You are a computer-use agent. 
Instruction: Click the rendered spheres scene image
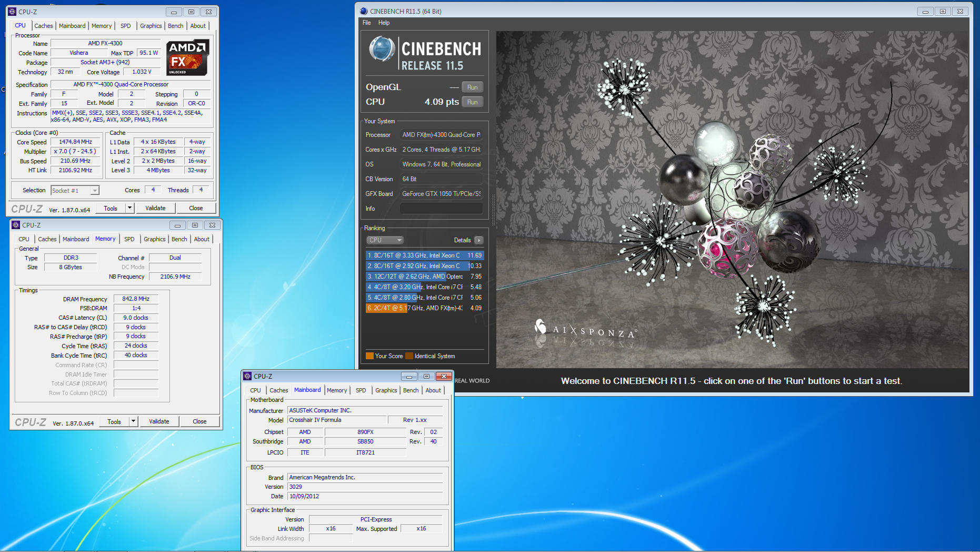pyautogui.click(x=732, y=199)
